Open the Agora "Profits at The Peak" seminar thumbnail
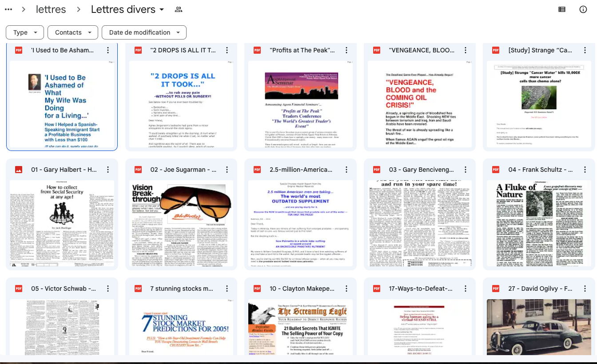597x364 pixels. point(301,104)
